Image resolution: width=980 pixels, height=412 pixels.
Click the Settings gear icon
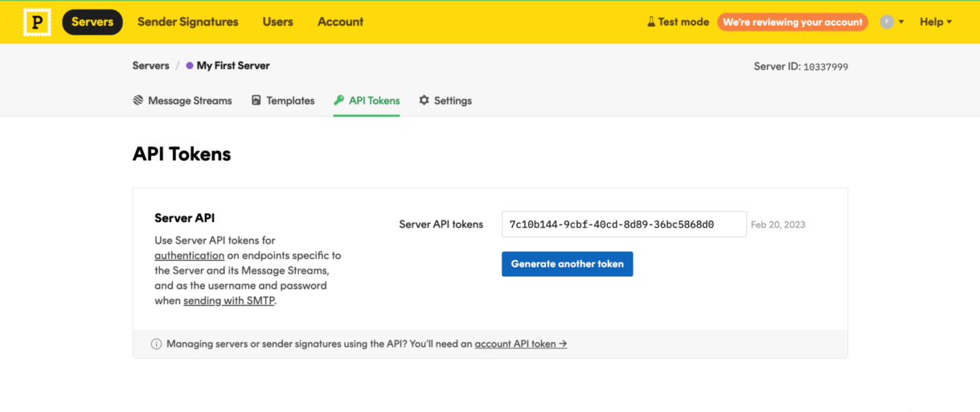pyautogui.click(x=424, y=101)
